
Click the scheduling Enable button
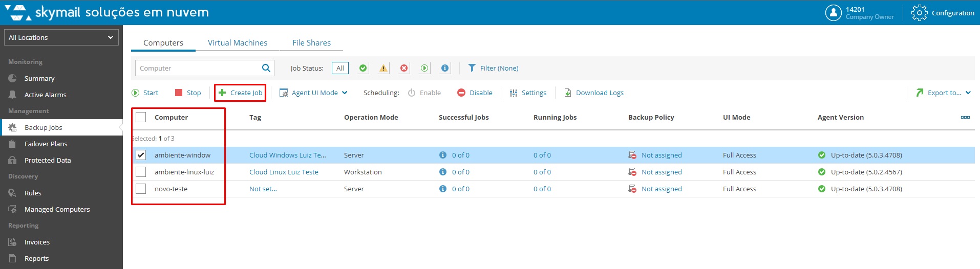pos(424,93)
